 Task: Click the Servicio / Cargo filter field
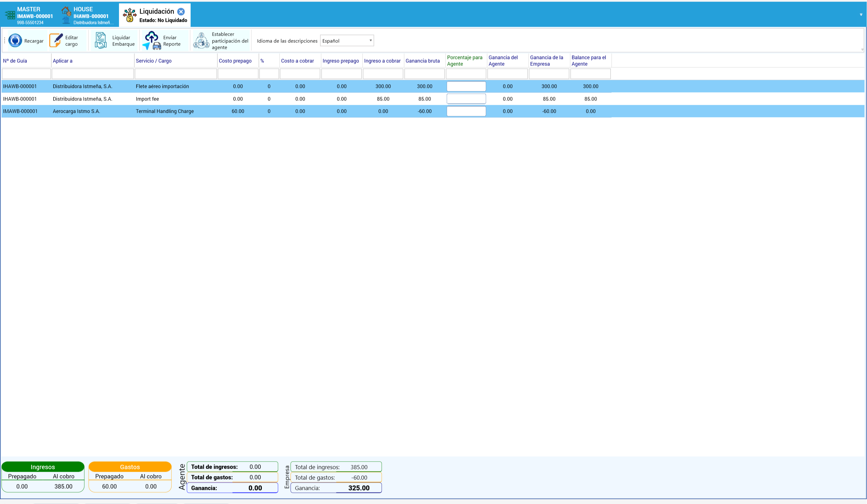click(x=176, y=73)
